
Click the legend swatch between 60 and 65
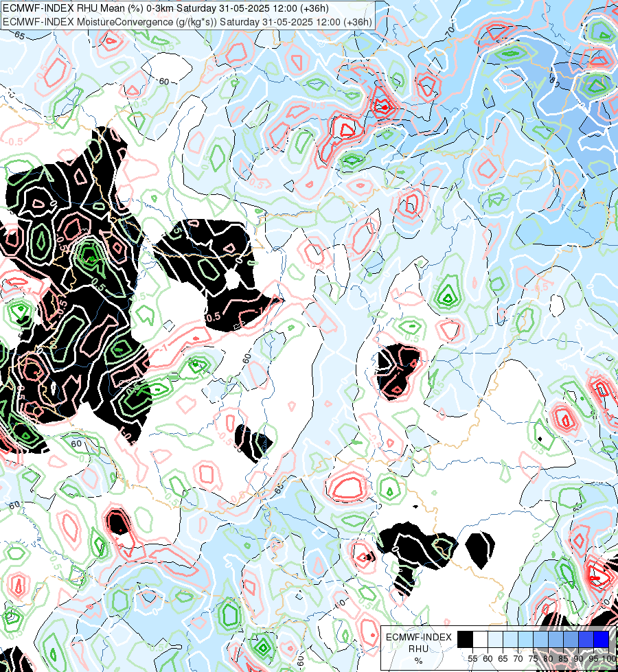(495, 639)
